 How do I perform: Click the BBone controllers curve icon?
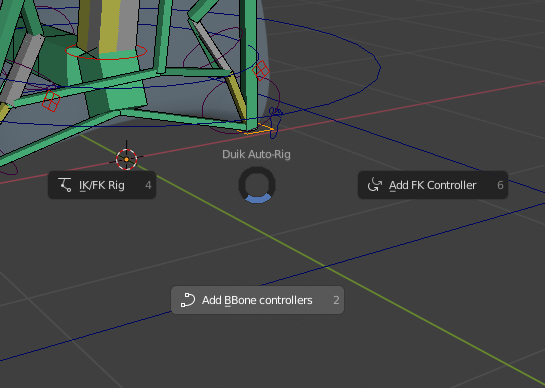188,300
